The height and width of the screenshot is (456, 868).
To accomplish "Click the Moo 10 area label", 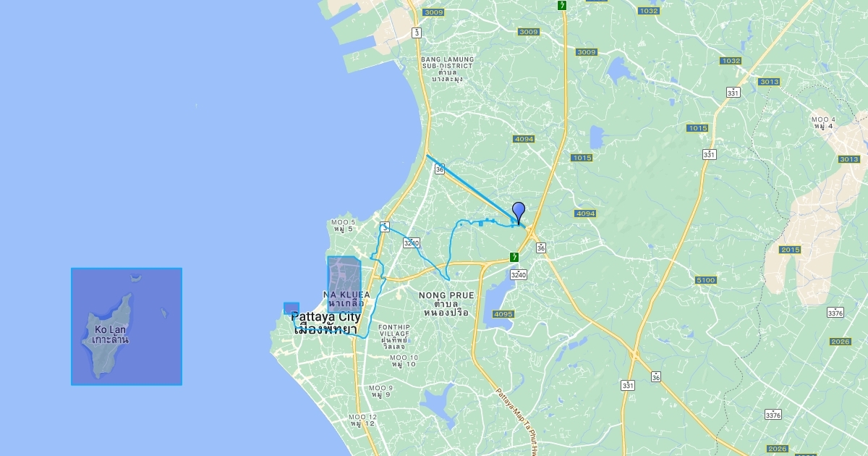I will (x=404, y=361).
